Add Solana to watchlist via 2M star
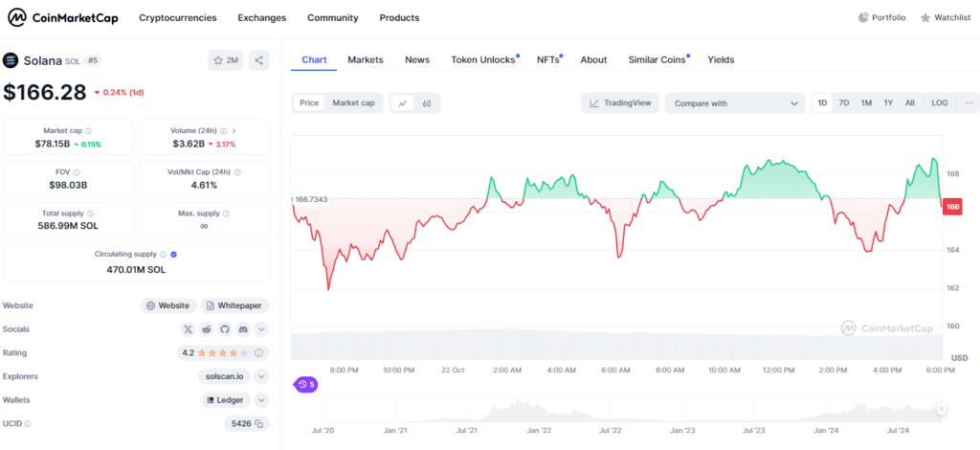Image resolution: width=980 pixels, height=450 pixels. (x=226, y=60)
